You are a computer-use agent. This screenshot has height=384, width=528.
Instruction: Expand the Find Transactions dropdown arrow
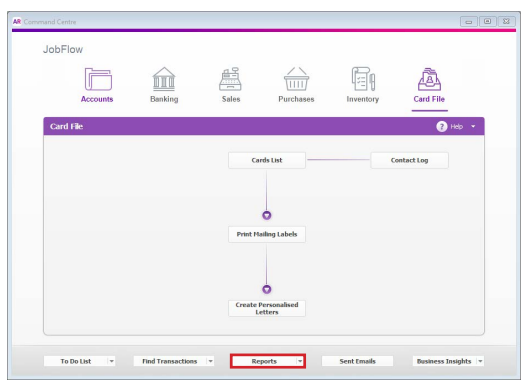click(x=210, y=361)
